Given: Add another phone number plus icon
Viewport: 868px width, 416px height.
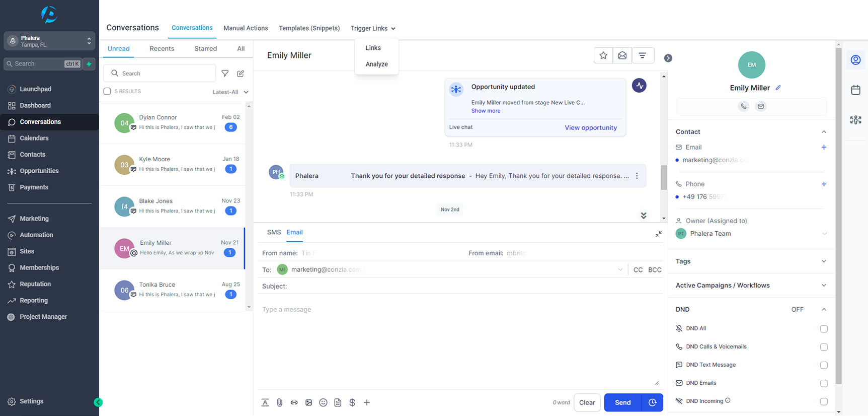Looking at the screenshot, I should click(824, 184).
